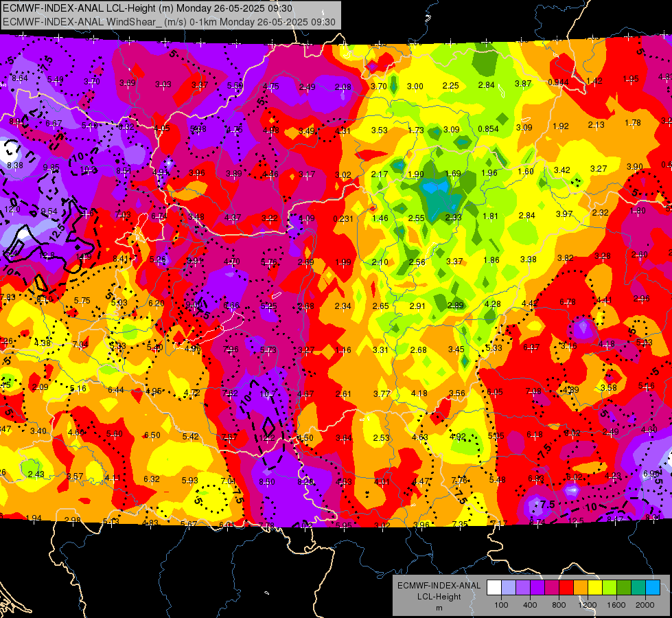Click the map value '3.77'

click(x=382, y=393)
